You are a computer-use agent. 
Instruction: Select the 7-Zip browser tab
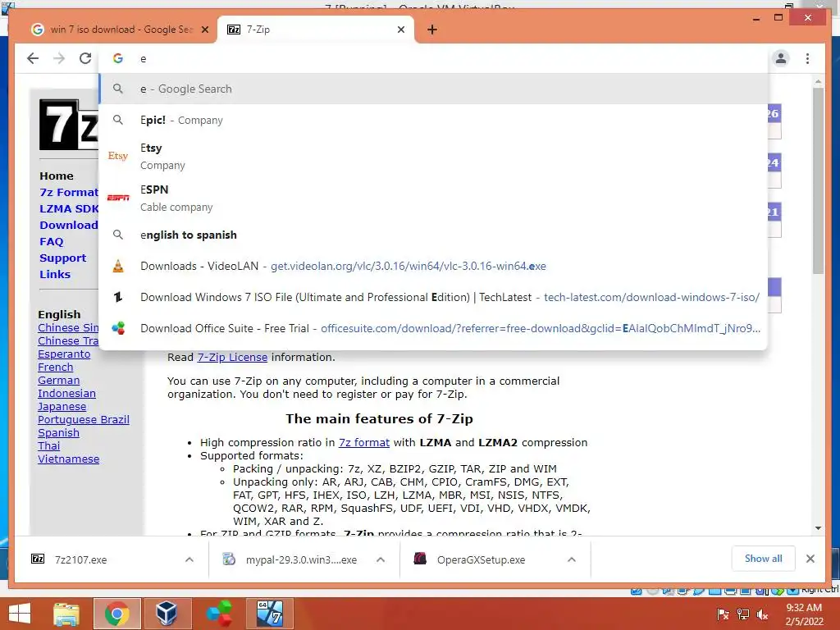[x=315, y=30]
